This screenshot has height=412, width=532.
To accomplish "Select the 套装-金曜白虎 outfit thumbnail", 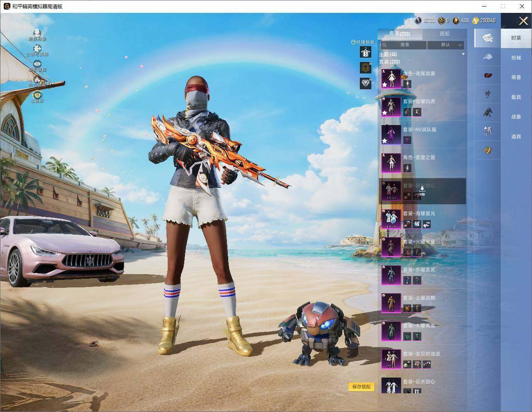I will (391, 107).
